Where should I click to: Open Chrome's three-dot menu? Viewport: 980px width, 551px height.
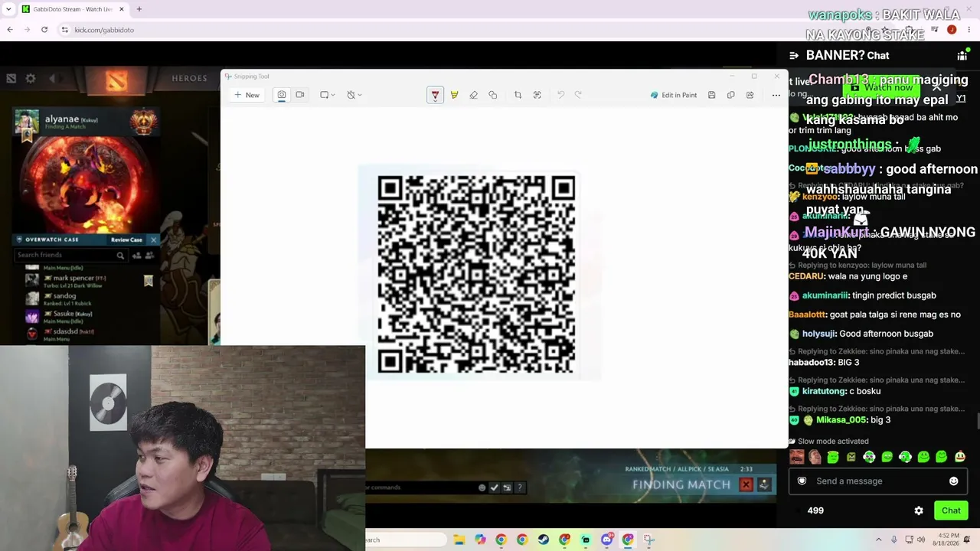point(969,30)
